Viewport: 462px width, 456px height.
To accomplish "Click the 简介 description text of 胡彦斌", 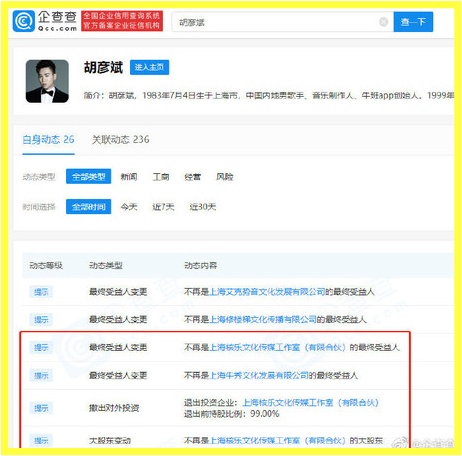I will click(x=269, y=96).
